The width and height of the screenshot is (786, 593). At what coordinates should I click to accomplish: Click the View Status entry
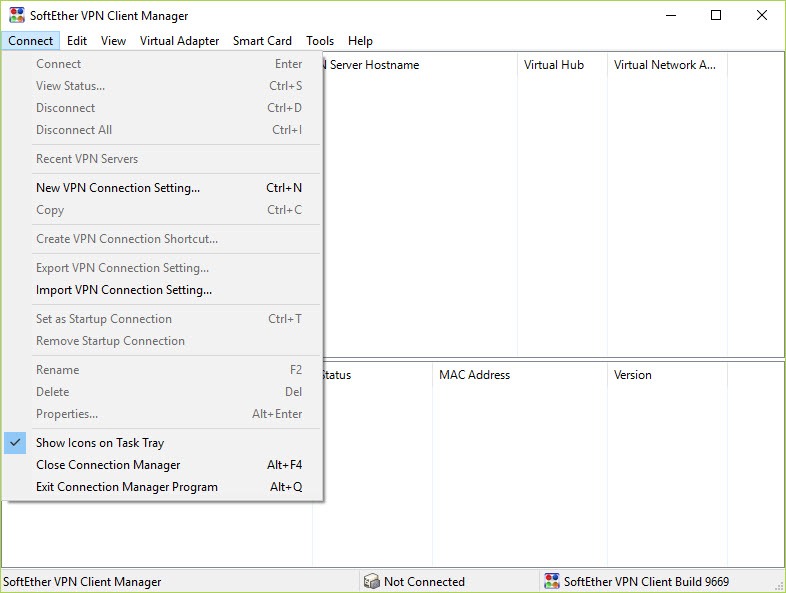click(x=163, y=86)
